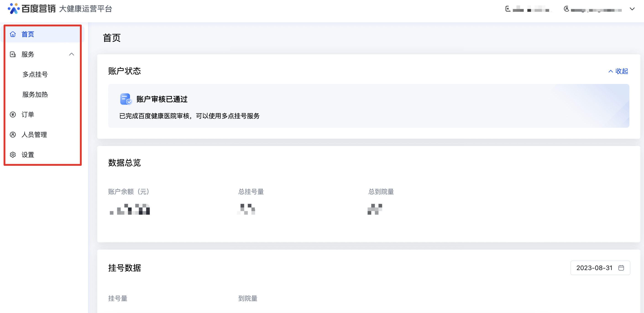Click the hospital icon in header

point(508,9)
